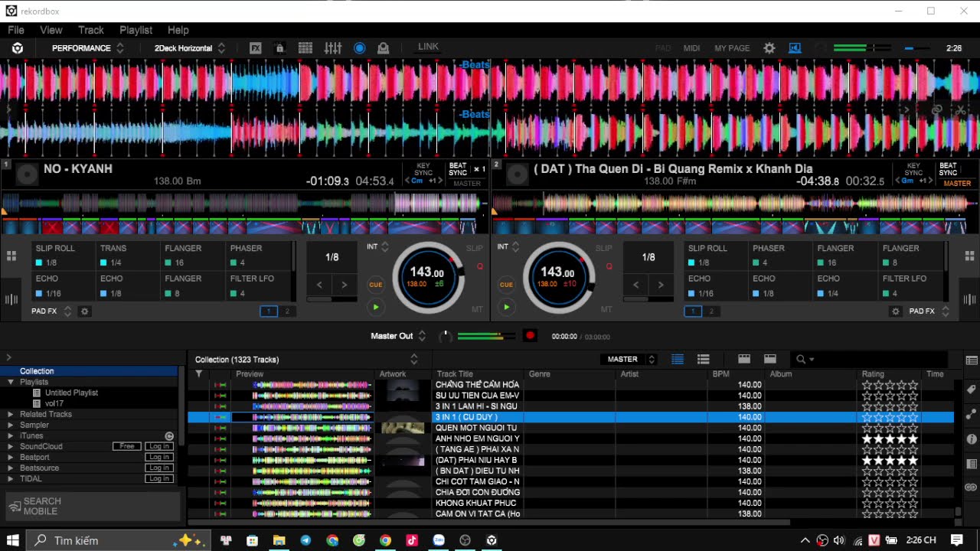Open deck 1 PAD FX mode selector
Screen dimensions: 980x551
click(x=51, y=311)
